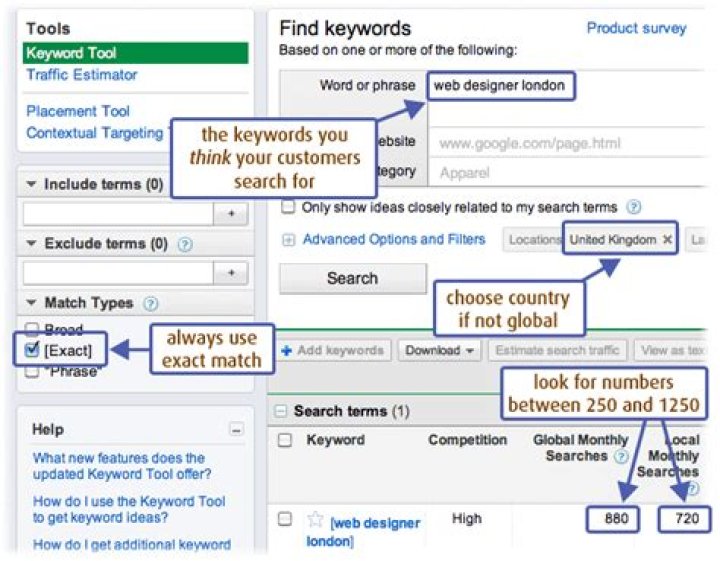
Task: Open the Download dropdown
Action: point(439,351)
